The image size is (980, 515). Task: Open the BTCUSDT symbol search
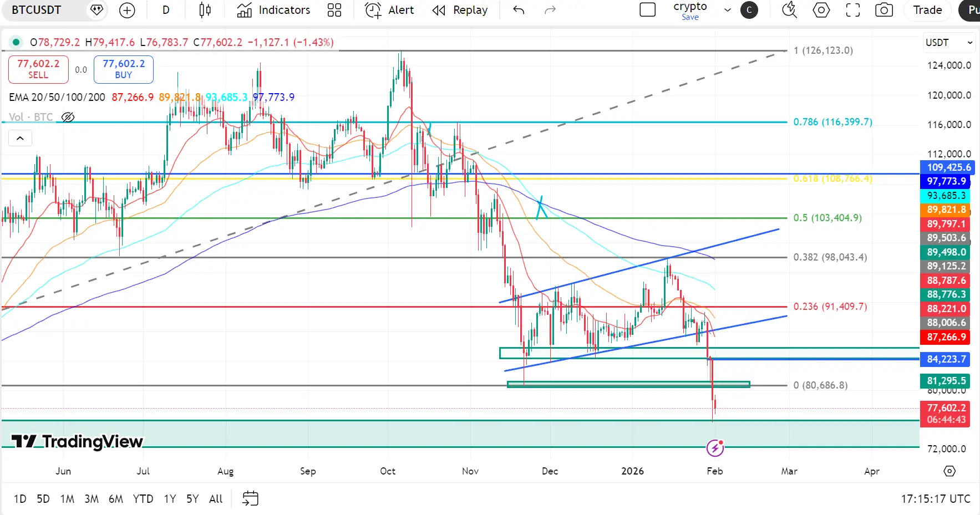click(x=37, y=10)
